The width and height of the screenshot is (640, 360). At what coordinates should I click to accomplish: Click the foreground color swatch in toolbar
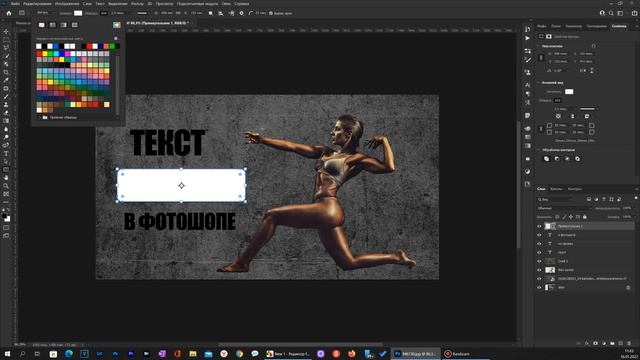(4, 216)
